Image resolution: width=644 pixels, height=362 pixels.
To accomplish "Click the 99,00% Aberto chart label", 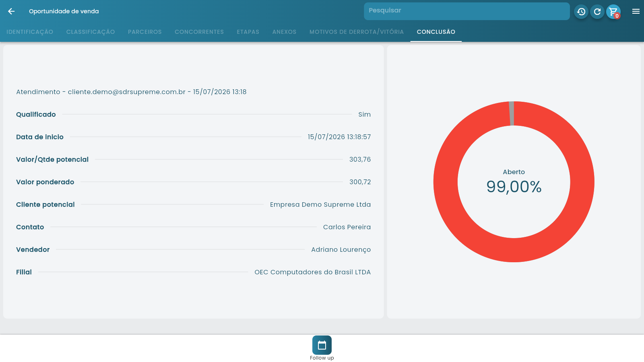I will (514, 182).
